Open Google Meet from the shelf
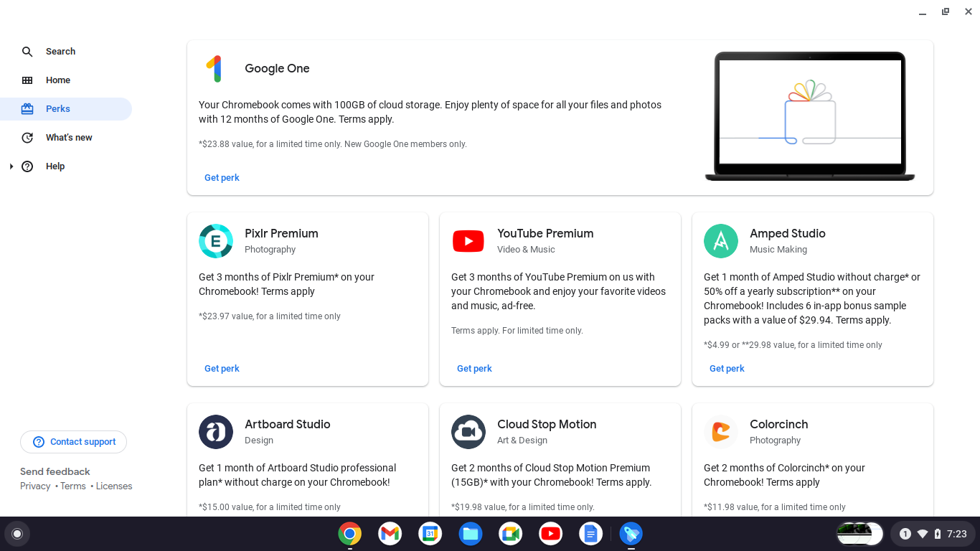Screen dimensions: 980x551 pos(511,534)
